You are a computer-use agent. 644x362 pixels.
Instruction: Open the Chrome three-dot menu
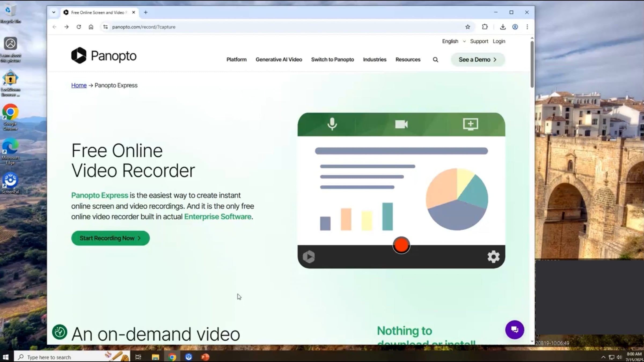pos(527,27)
